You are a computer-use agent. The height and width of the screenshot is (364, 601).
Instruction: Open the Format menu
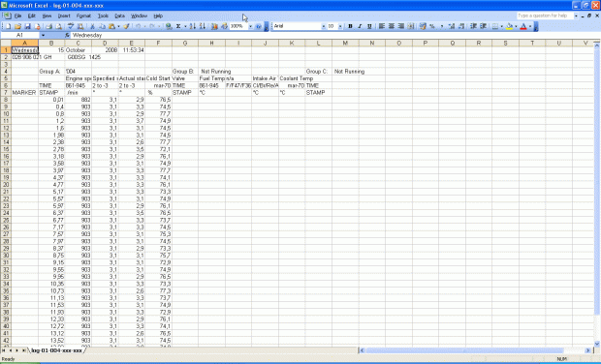[x=83, y=16]
